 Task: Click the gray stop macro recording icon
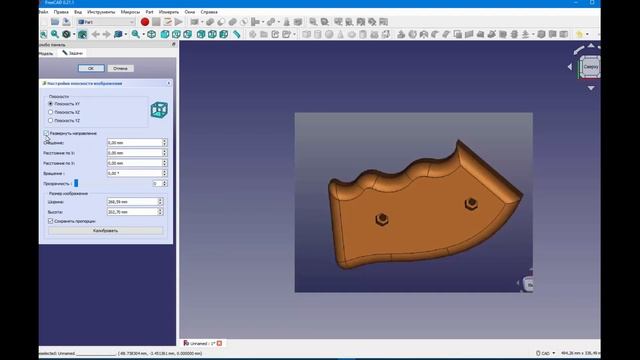coord(156,22)
